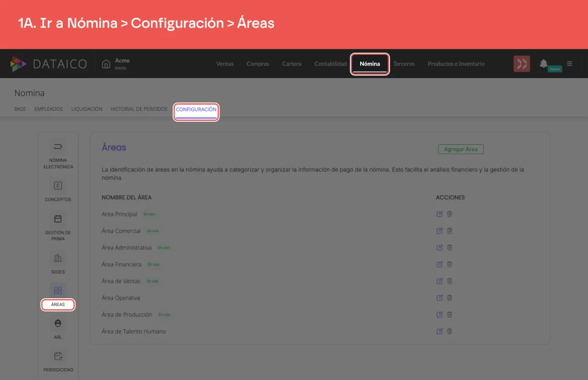Viewport: 588px width, 380px height.
Task: Open the Conceptos sidebar section
Action: point(58,190)
